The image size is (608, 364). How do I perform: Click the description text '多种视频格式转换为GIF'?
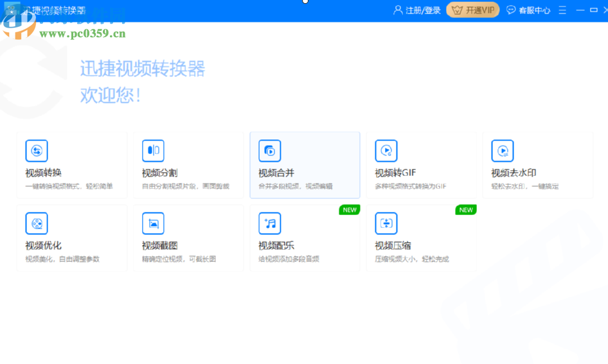[x=410, y=187]
